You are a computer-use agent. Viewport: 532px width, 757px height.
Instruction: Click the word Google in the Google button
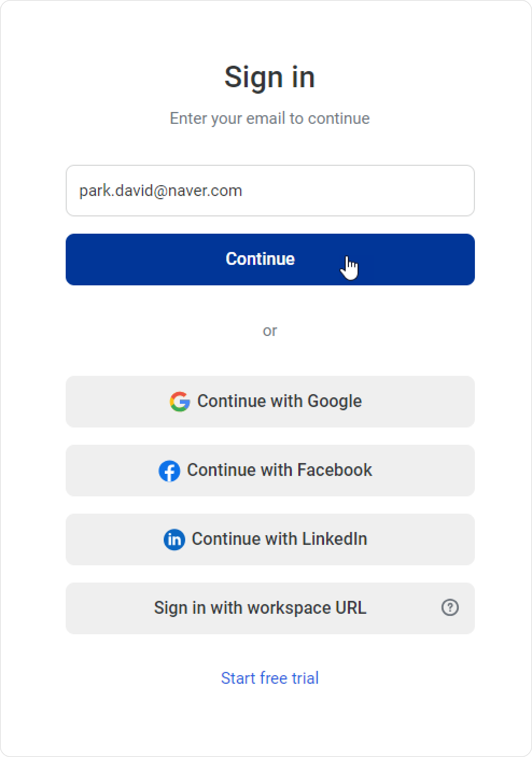[334, 401]
